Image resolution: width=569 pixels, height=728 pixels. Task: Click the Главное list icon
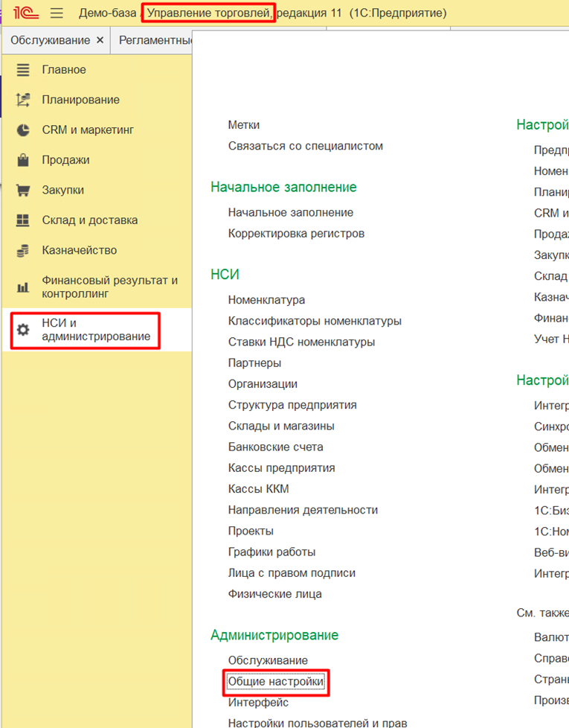(23, 70)
